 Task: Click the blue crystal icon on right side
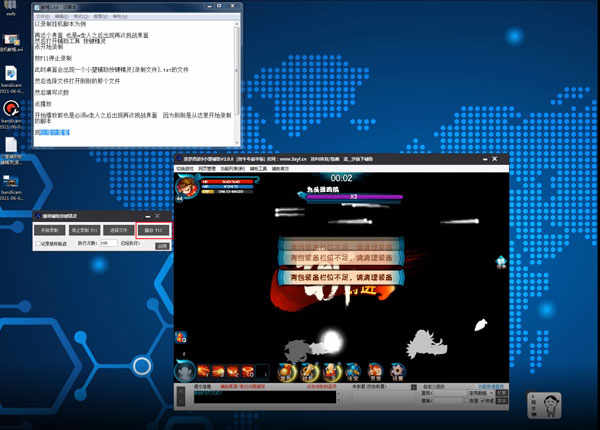[x=501, y=262]
